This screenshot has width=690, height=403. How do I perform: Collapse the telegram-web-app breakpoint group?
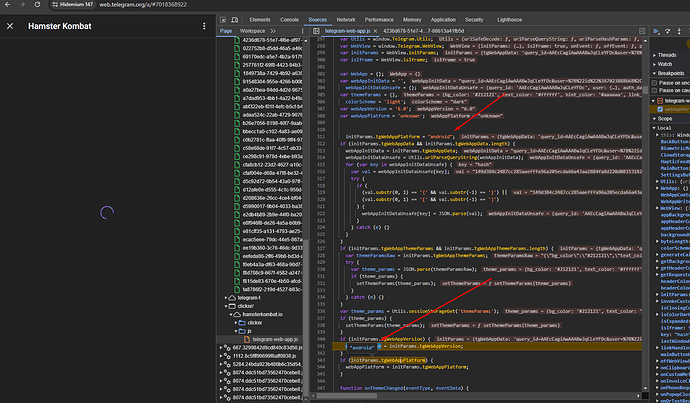(653, 101)
